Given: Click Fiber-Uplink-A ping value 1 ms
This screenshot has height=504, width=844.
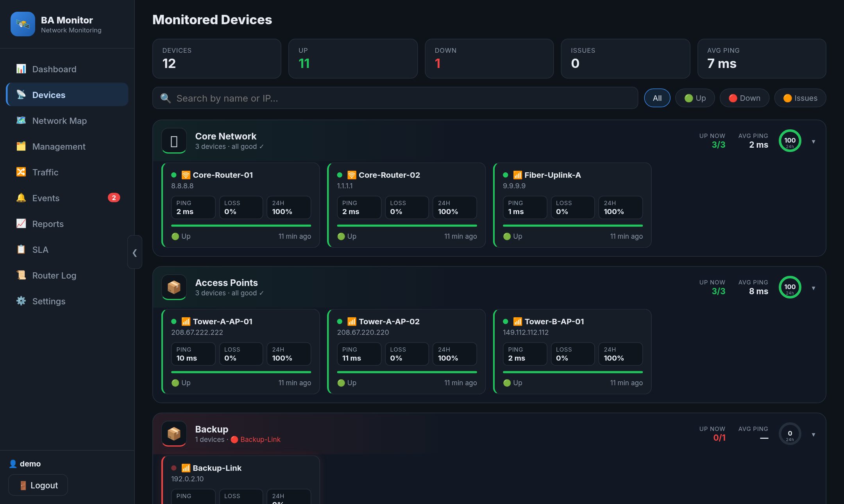Looking at the screenshot, I should pos(516,212).
